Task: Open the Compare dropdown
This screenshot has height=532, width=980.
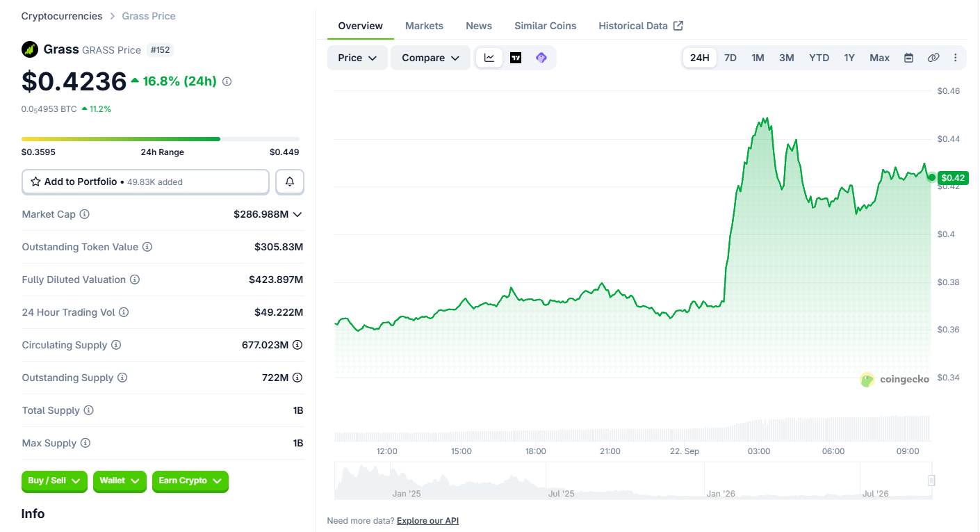Action: pos(431,58)
